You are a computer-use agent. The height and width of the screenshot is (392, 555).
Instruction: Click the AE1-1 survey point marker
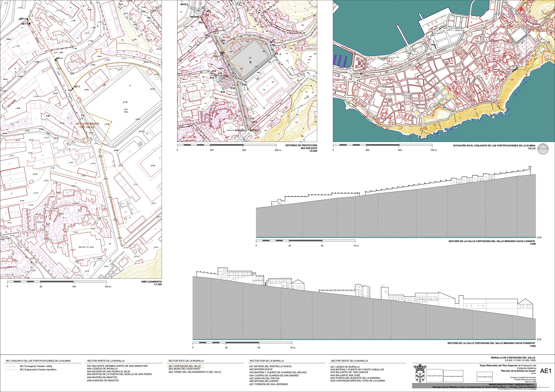click(72, 89)
